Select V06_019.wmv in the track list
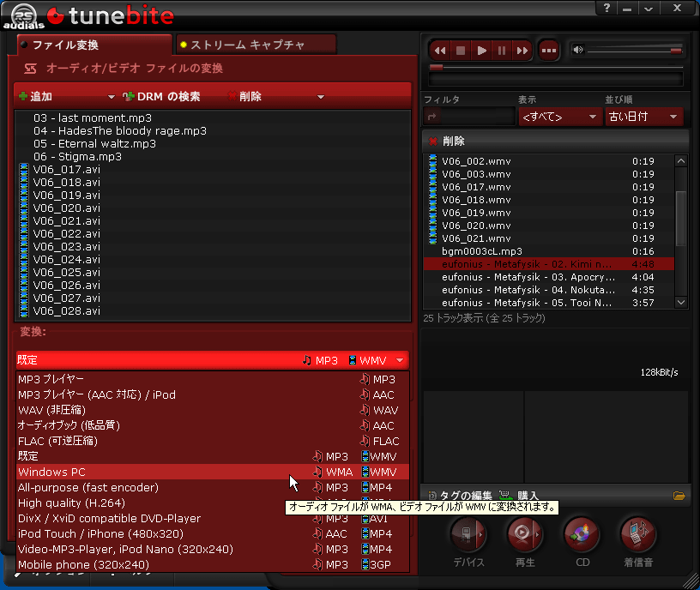Image resolution: width=700 pixels, height=590 pixels. point(548,213)
